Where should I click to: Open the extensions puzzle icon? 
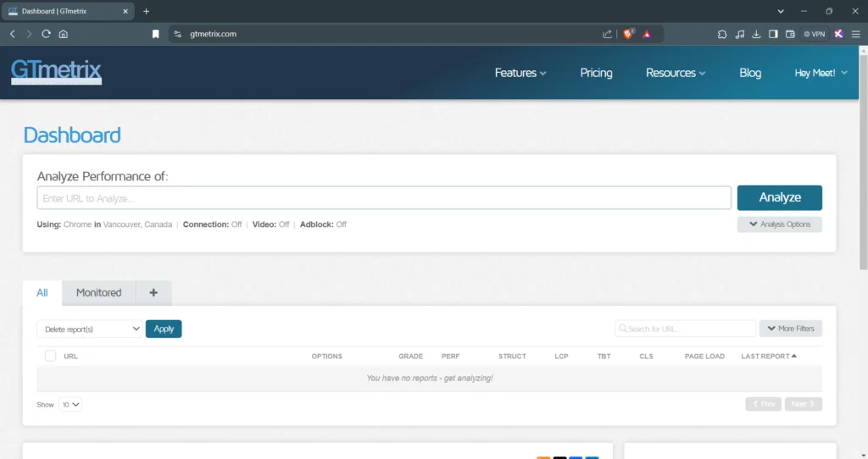click(722, 34)
